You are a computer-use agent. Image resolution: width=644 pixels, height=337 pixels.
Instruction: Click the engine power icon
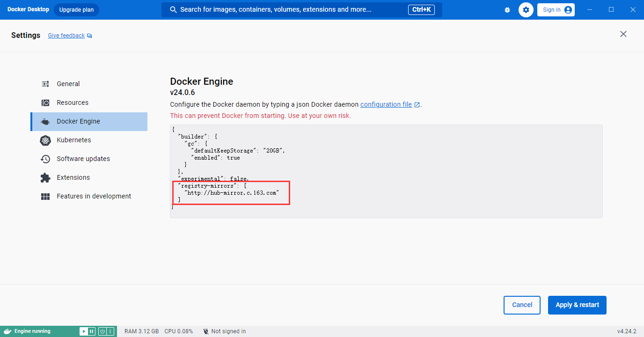pos(102,331)
